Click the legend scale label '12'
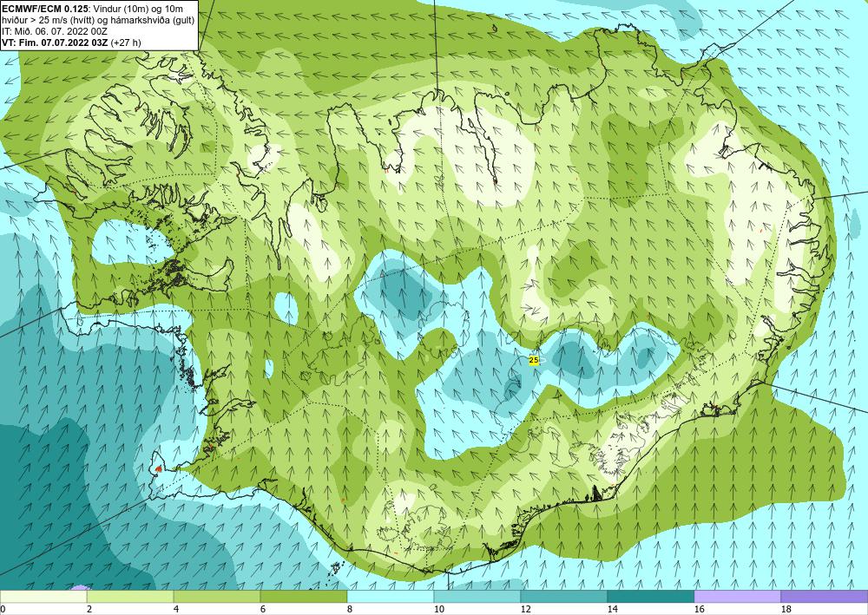Screen dimensions: 868x615 tap(526, 610)
